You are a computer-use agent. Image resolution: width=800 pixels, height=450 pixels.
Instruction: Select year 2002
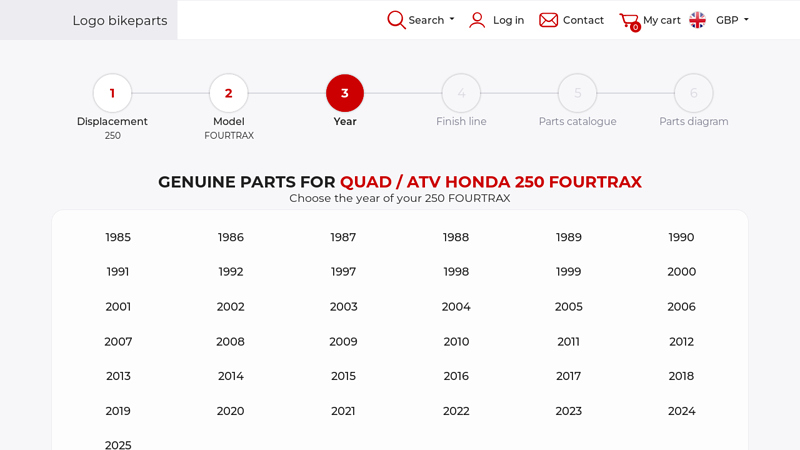tap(231, 307)
